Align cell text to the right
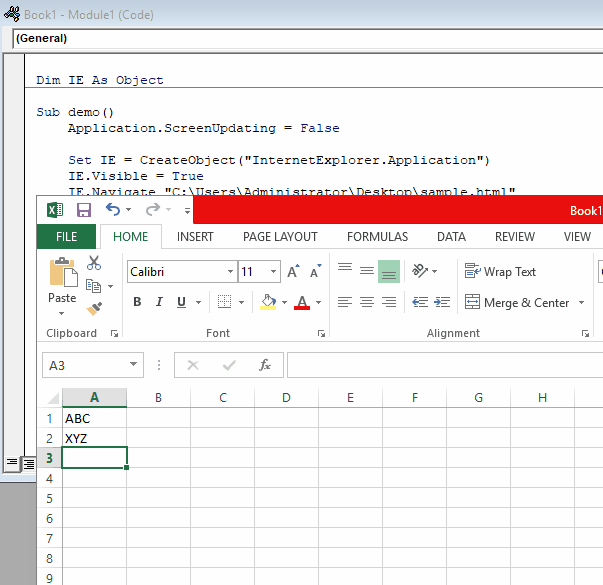 [389, 302]
